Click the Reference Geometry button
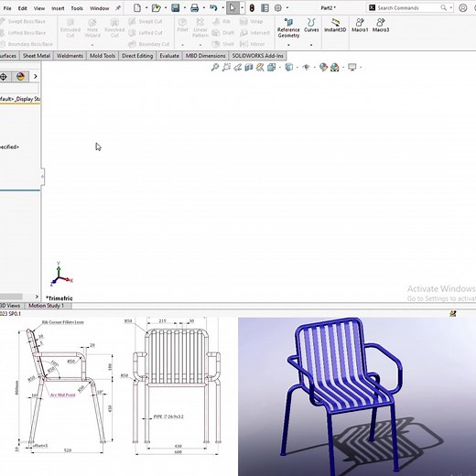The width and height of the screenshot is (476, 476). 288,28
